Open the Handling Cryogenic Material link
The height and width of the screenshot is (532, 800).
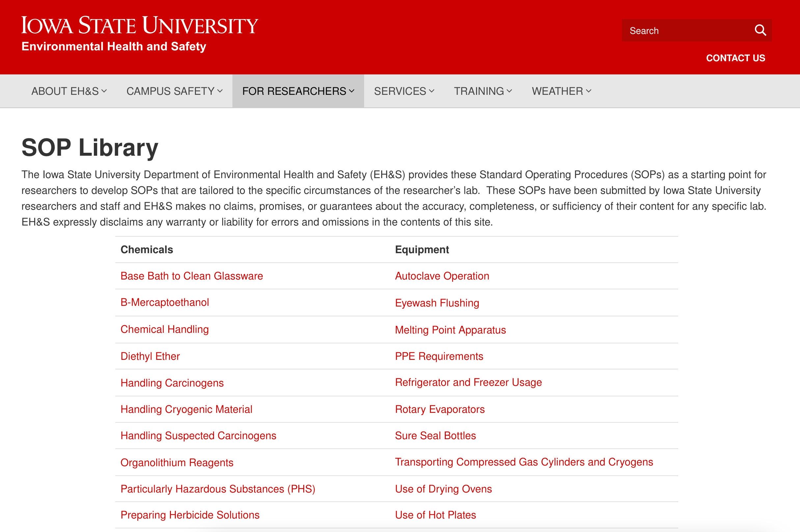pyautogui.click(x=186, y=409)
